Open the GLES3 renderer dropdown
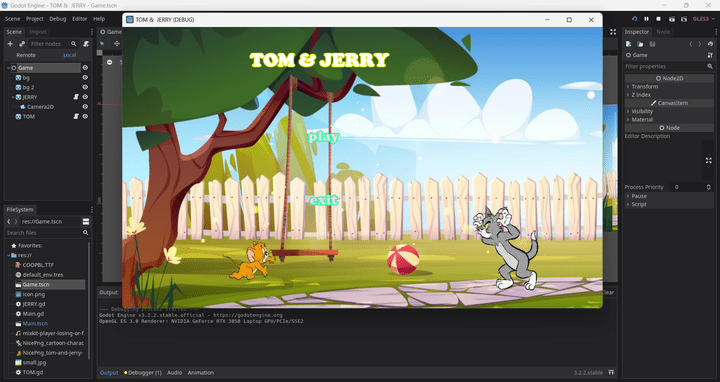The height and width of the screenshot is (382, 720). [x=703, y=19]
